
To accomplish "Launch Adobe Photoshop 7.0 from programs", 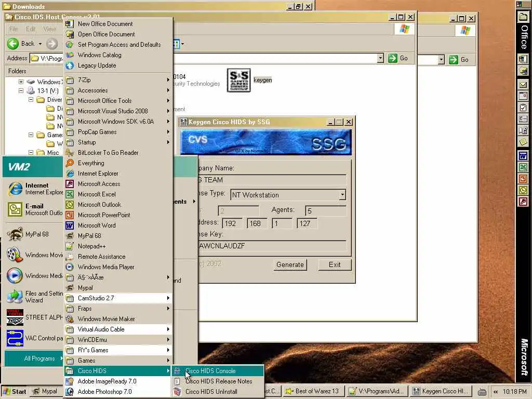I will (118, 392).
